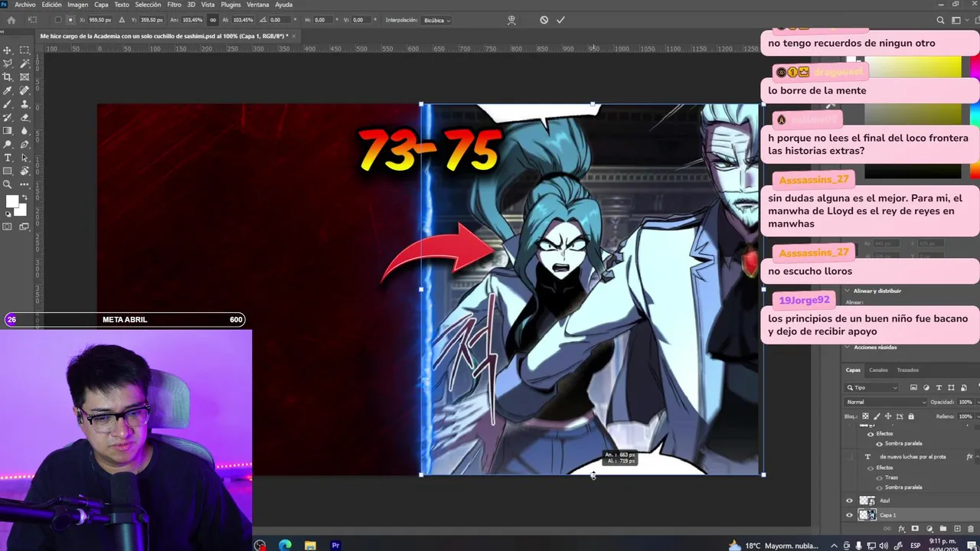Viewport: 980px width, 551px height.
Task: Select the Move tool
Action: [8, 50]
